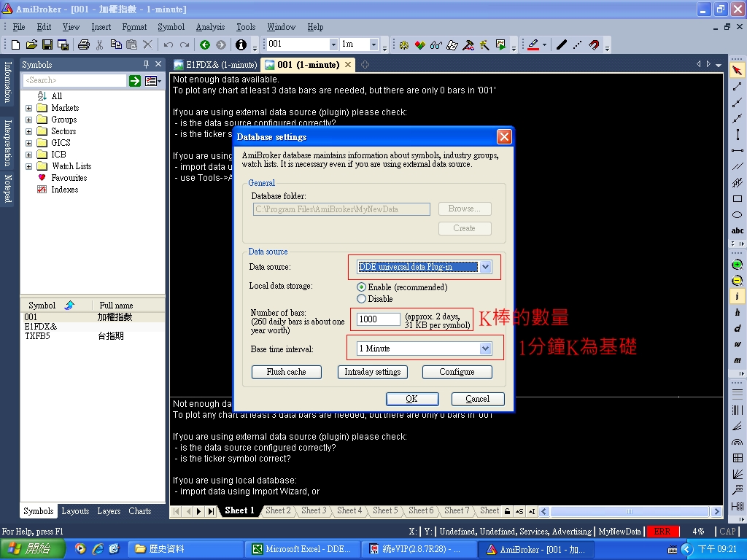Close the Database settings dialog
The height and width of the screenshot is (560, 747).
[504, 137]
